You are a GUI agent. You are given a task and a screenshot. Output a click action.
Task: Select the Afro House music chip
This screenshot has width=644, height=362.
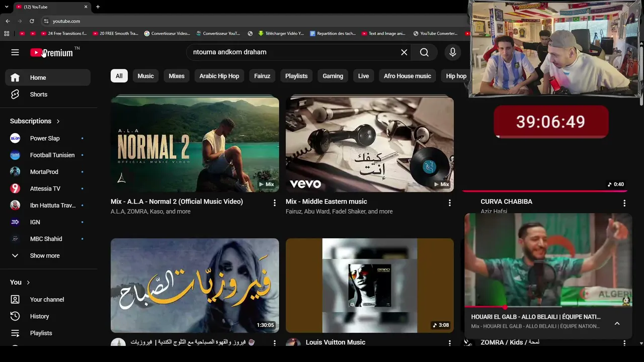[x=408, y=76]
